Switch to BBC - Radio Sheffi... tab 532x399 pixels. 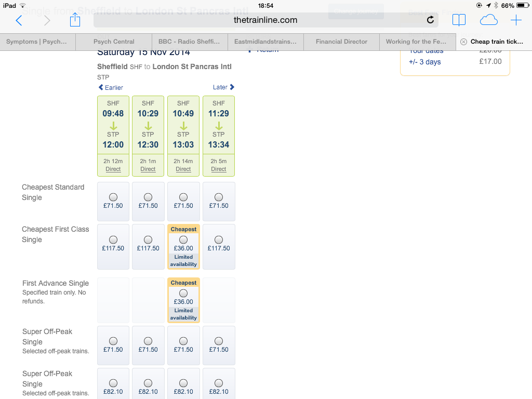[189, 42]
